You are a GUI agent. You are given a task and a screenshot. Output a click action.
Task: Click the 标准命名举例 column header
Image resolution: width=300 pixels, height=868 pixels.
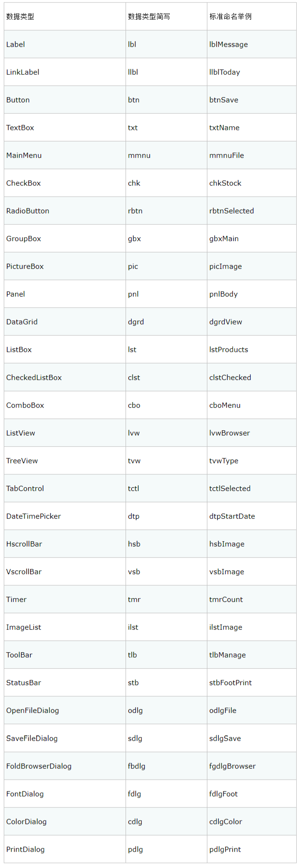click(230, 16)
